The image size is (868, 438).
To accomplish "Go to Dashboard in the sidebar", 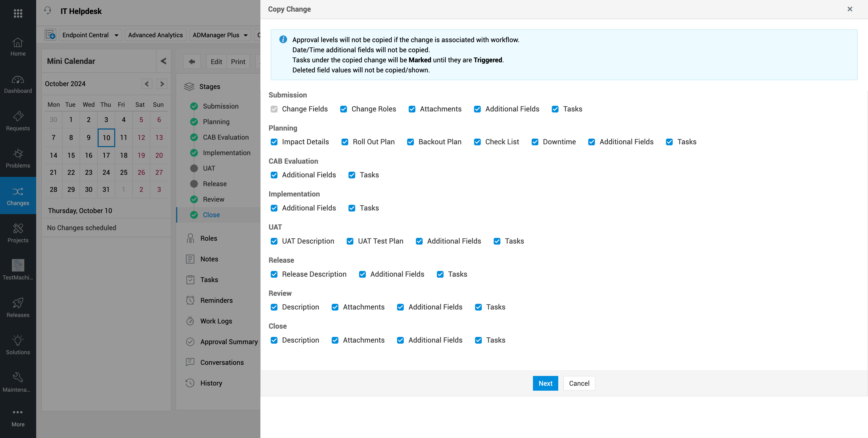I will [x=18, y=84].
